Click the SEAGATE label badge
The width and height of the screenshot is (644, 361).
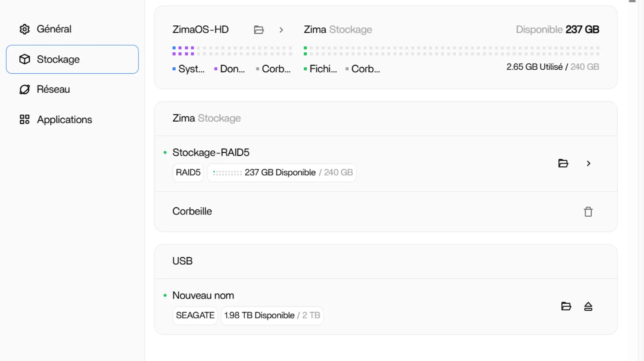point(195,315)
